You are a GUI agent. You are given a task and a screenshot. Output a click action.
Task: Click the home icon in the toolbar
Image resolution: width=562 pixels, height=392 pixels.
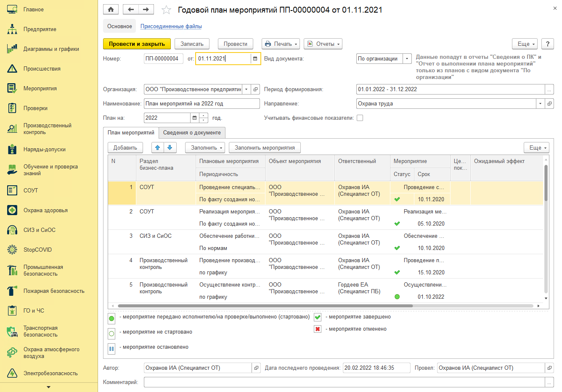click(x=111, y=9)
